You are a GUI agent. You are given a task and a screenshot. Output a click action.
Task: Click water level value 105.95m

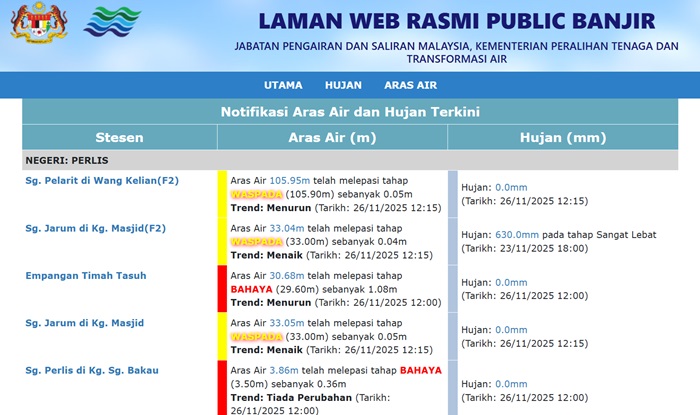(x=289, y=181)
